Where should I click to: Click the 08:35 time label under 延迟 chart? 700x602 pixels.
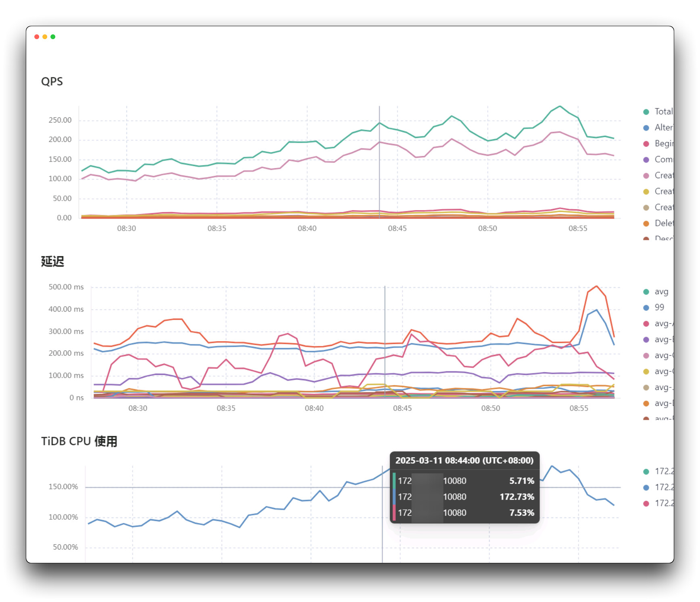226,408
